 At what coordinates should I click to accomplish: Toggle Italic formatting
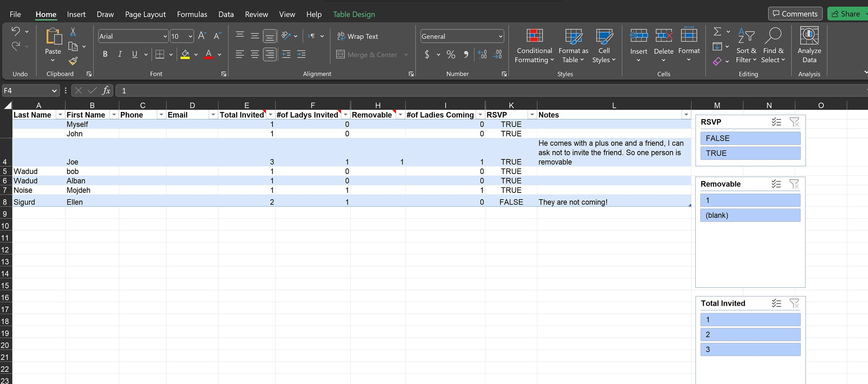[119, 54]
